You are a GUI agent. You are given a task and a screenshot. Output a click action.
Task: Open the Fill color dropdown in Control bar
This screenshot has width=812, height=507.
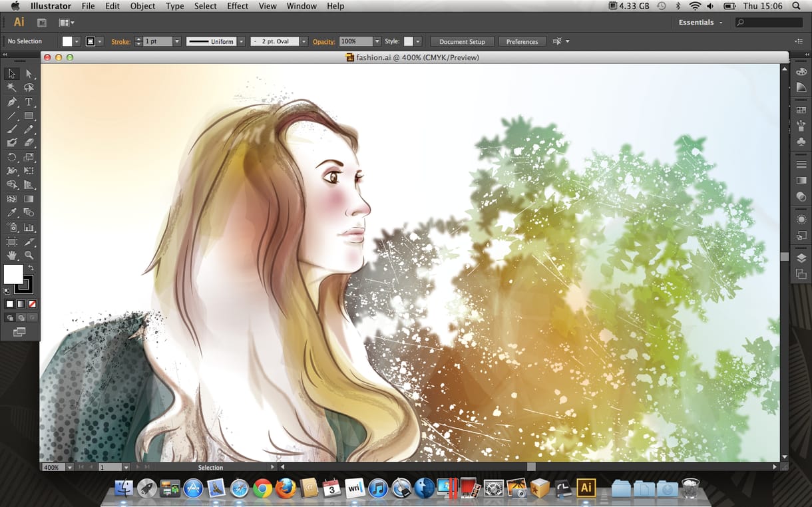(x=77, y=41)
